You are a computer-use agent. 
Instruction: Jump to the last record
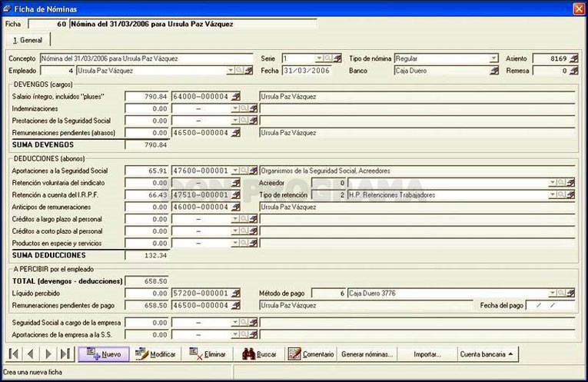65,354
